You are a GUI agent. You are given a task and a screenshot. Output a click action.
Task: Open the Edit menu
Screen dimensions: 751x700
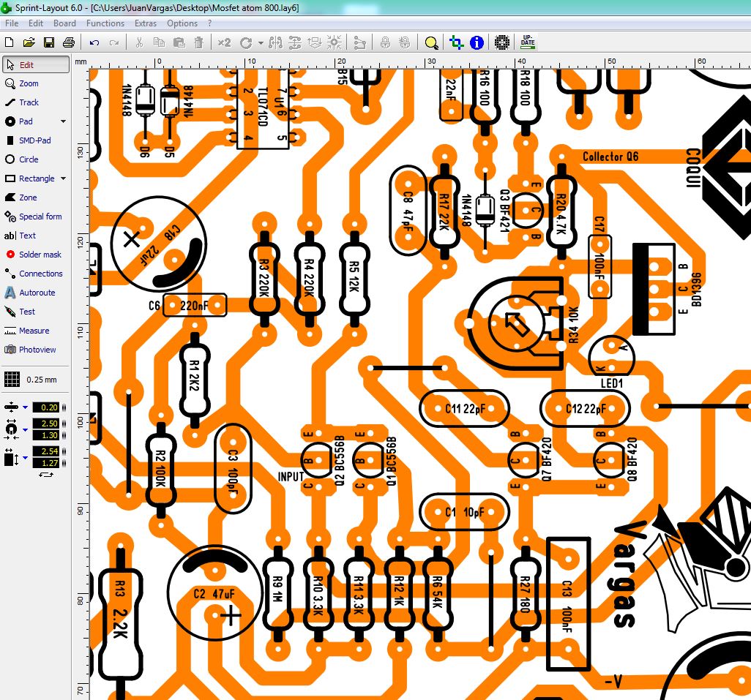[x=35, y=23]
